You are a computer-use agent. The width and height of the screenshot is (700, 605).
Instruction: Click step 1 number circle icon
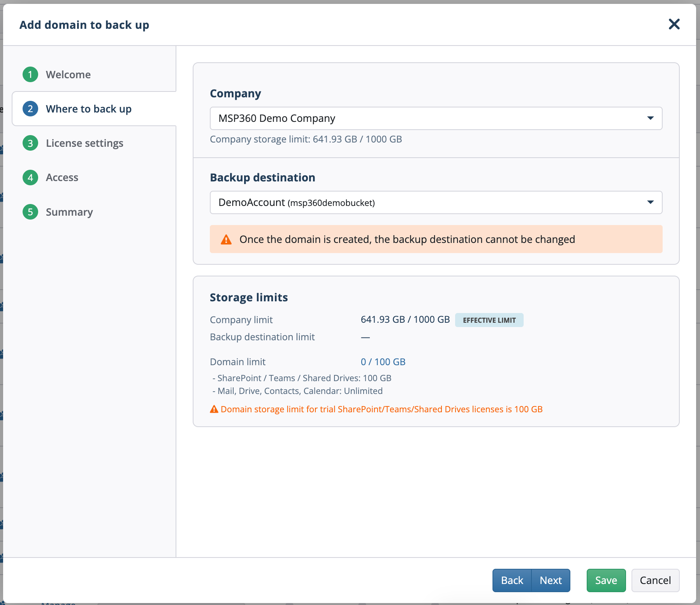pyautogui.click(x=30, y=74)
